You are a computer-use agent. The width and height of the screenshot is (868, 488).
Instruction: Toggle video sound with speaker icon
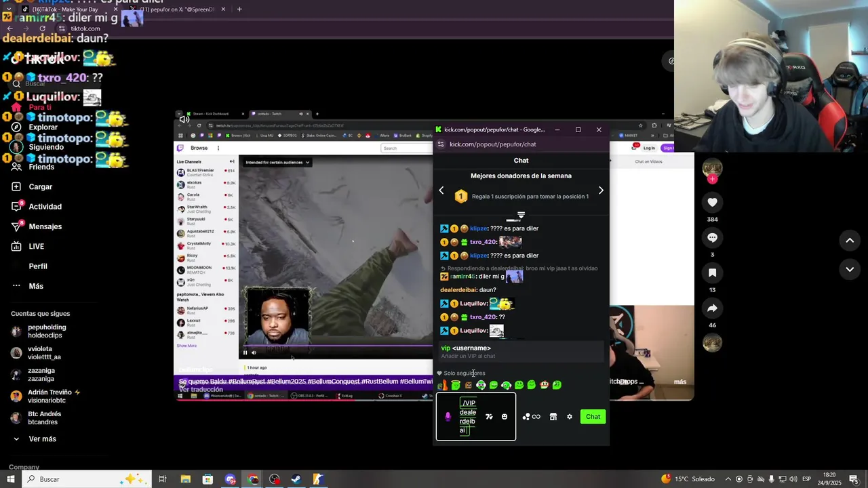coord(184,120)
